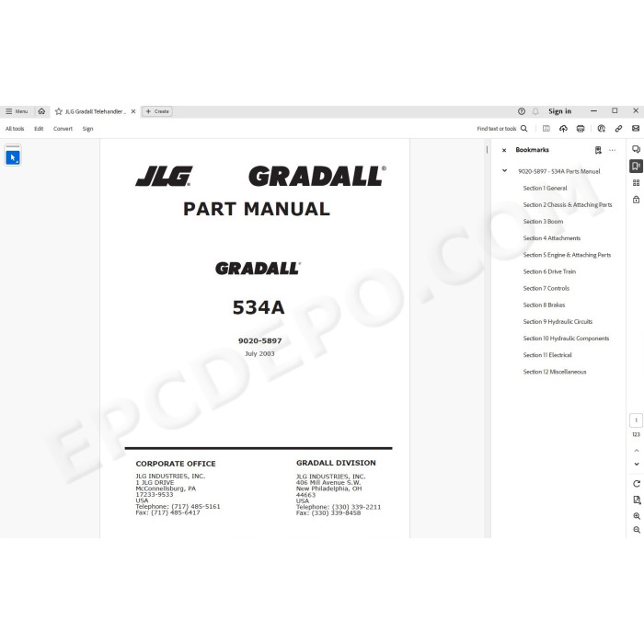644x644 pixels.
Task: Open bookmark Section 10 Hydraulic Components
Action: [566, 339]
